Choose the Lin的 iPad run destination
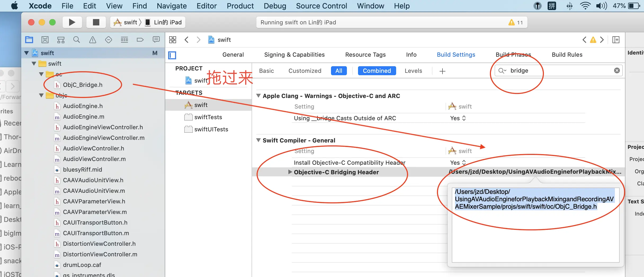Screen dimensions: 644x277 pos(164,22)
